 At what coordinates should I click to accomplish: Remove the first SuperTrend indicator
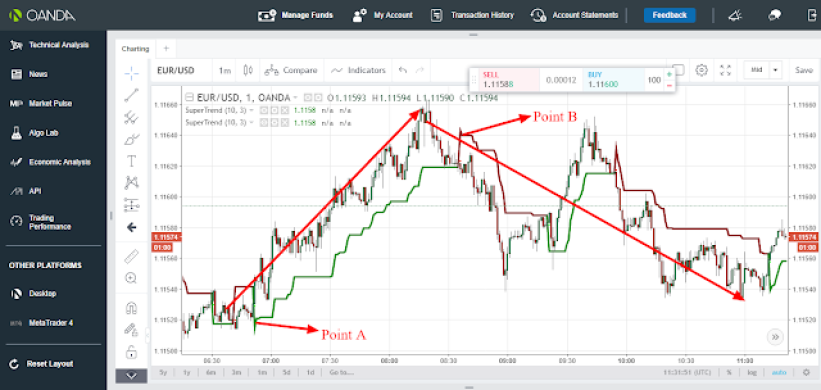tap(285, 110)
